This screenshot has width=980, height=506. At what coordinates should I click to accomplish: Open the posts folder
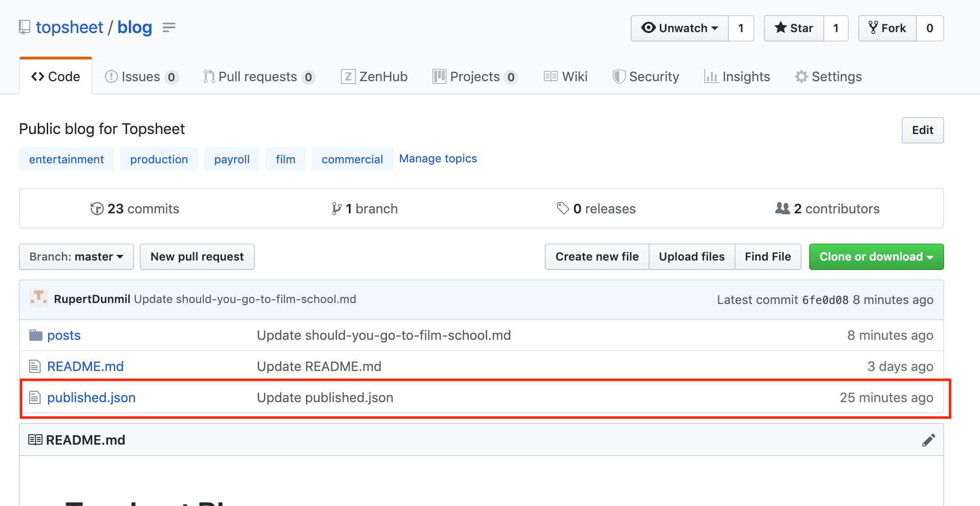(64, 335)
